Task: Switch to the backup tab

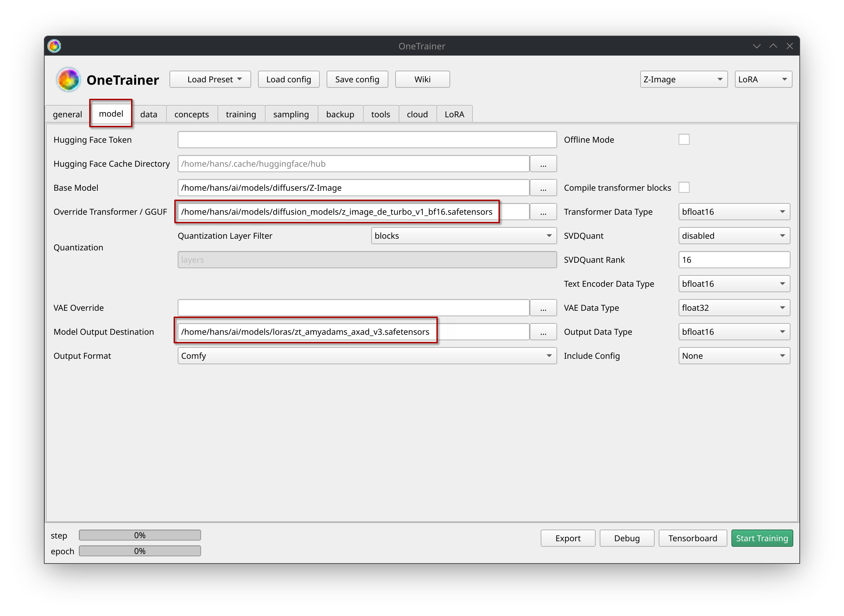Action: [340, 114]
